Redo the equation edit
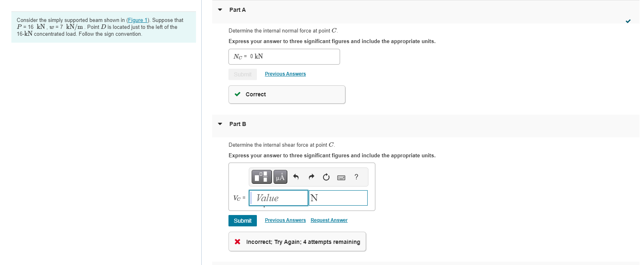The height and width of the screenshot is (265, 644). [x=311, y=177]
